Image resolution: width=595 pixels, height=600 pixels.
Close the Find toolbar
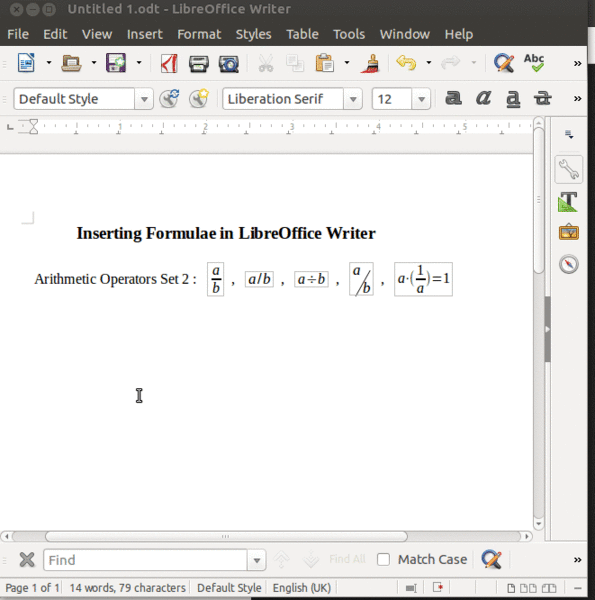(x=27, y=560)
